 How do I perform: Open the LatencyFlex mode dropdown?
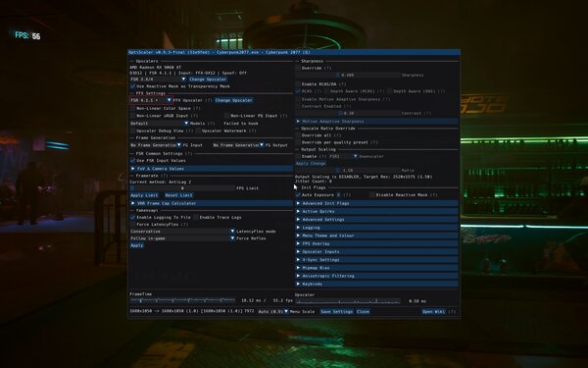(x=182, y=232)
